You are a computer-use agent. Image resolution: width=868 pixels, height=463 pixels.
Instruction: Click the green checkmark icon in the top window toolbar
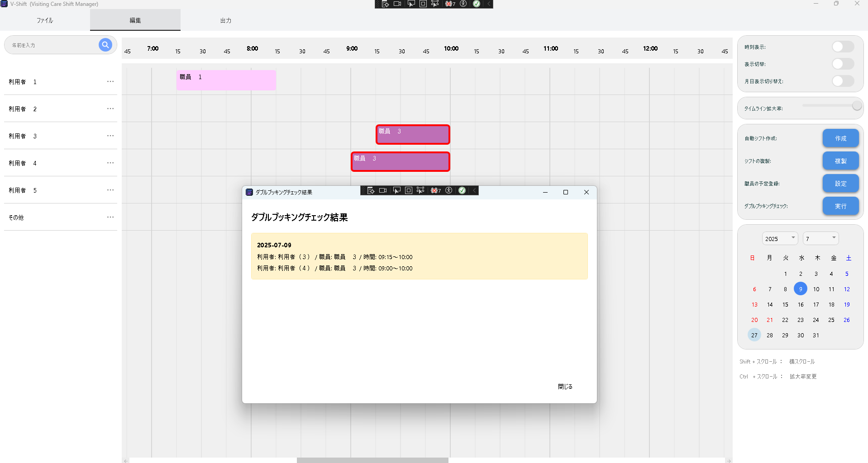coord(477,4)
